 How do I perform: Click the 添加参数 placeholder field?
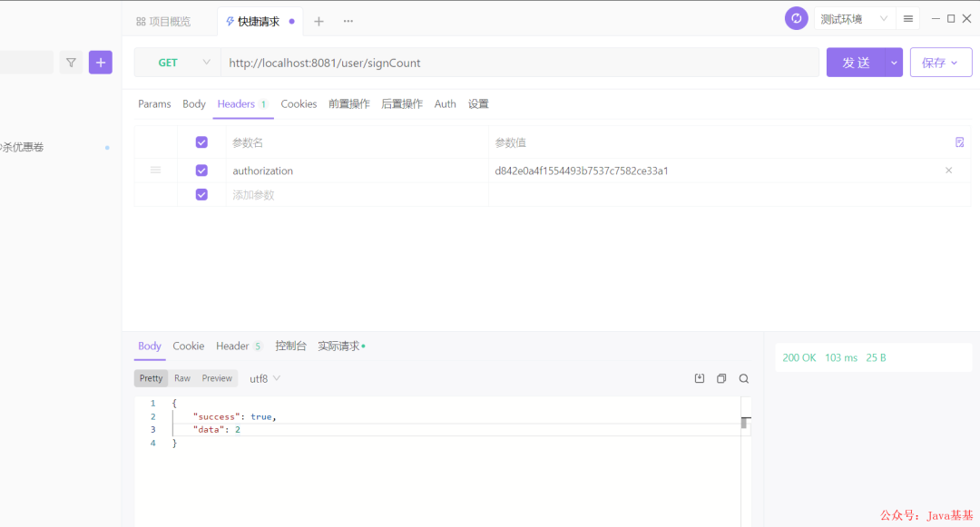[357, 195]
